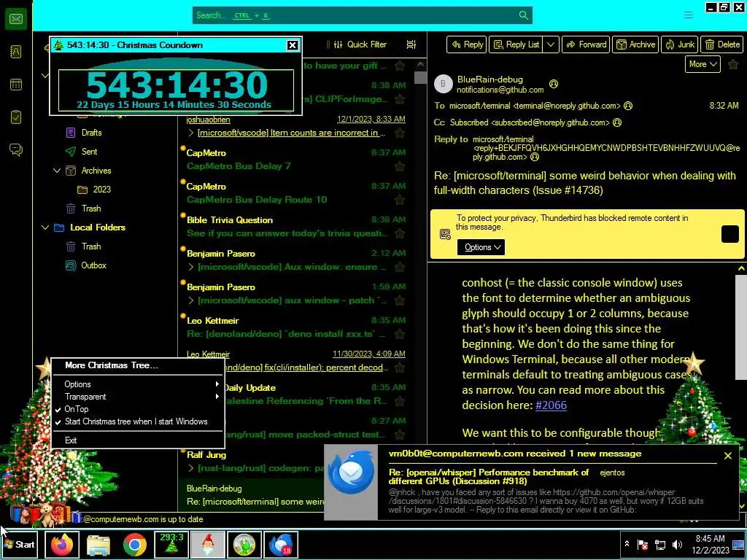Launch Firefox from the taskbar
Screen dimensions: 747x560
pyautogui.click(x=62, y=544)
